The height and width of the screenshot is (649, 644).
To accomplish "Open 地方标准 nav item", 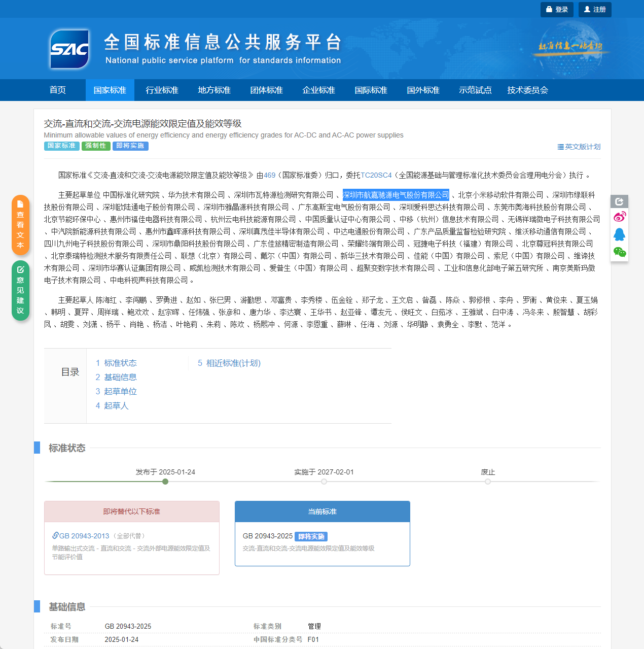I will pos(214,90).
